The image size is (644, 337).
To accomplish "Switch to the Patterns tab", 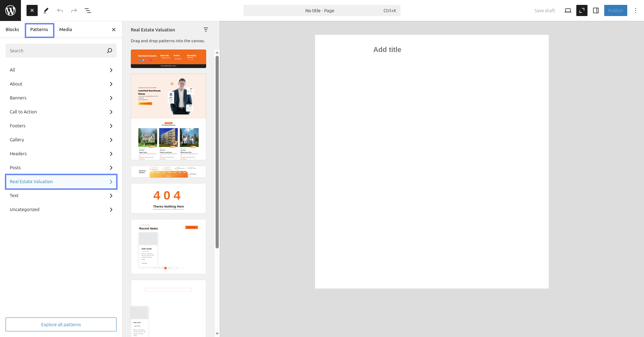I will point(39,30).
